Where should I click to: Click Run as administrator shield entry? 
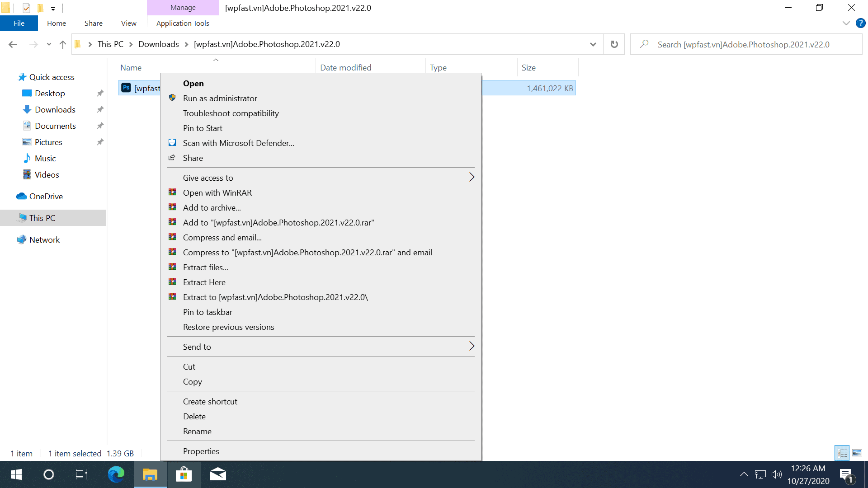tap(220, 99)
